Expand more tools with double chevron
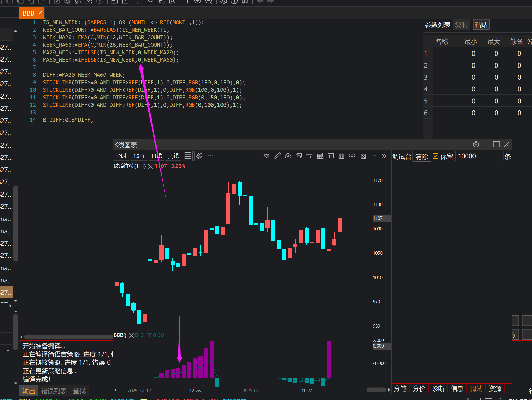 [384, 156]
